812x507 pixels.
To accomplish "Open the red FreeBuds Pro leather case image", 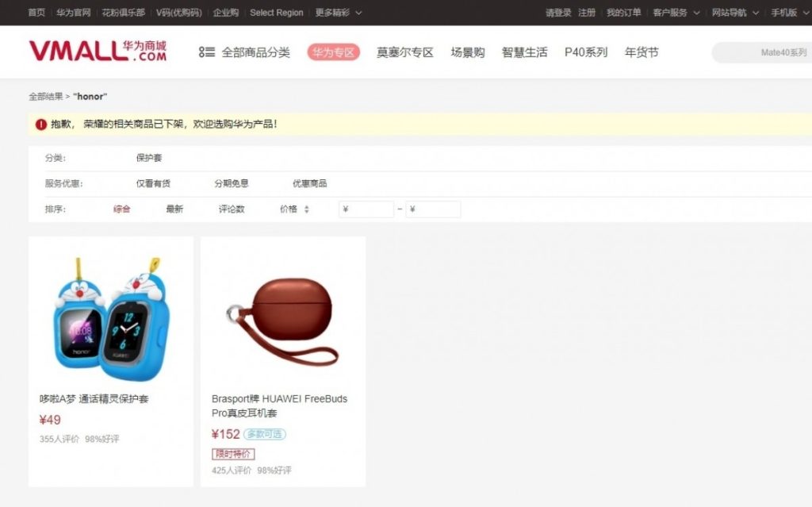I will (283, 313).
